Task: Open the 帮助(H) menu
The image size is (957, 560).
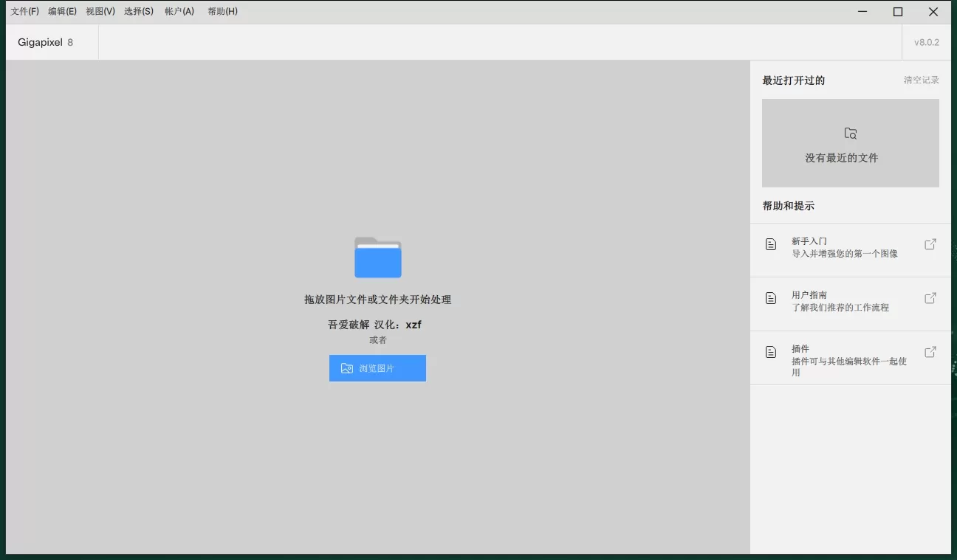Action: [221, 11]
